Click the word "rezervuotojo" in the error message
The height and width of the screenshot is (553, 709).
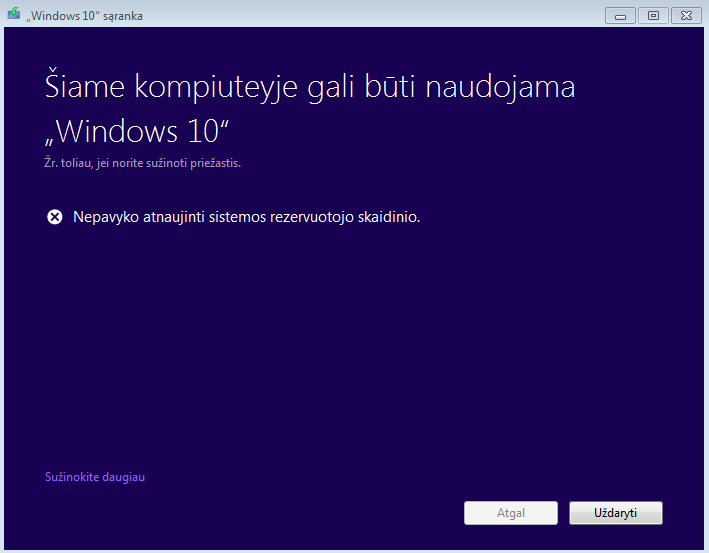(x=314, y=217)
